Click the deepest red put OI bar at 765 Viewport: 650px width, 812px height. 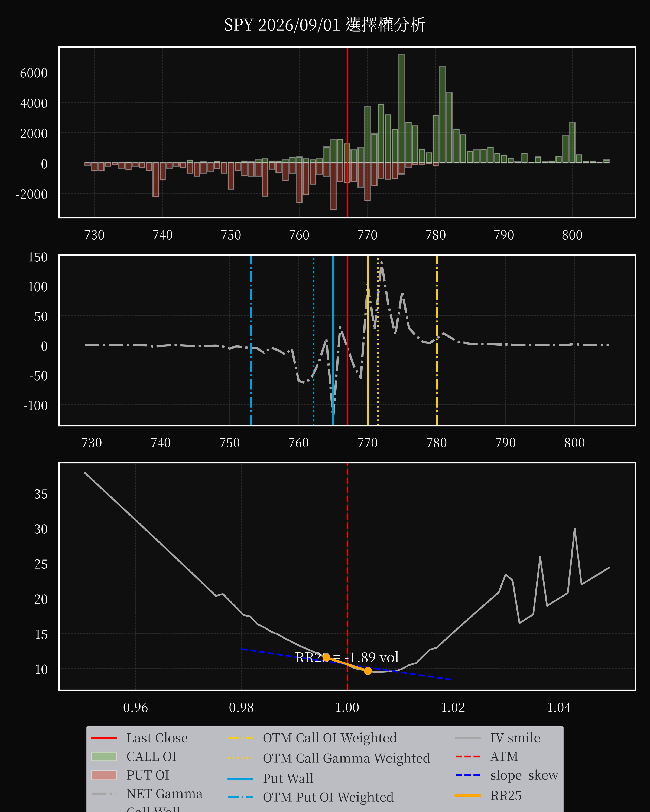pyautogui.click(x=333, y=186)
